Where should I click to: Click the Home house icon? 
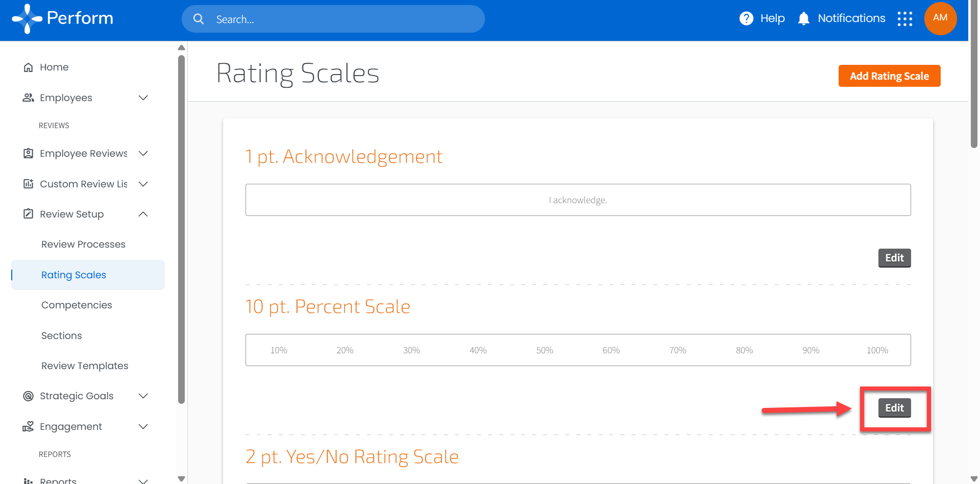pos(29,67)
